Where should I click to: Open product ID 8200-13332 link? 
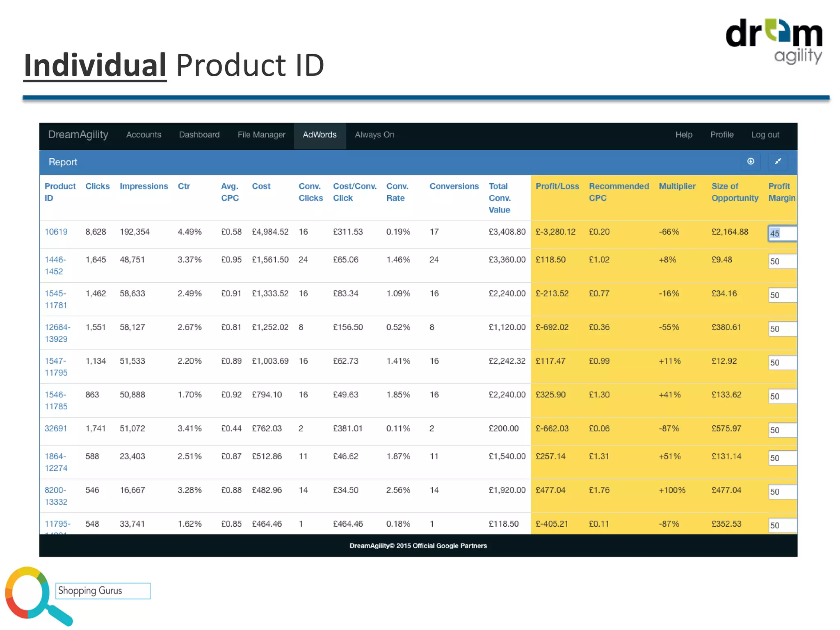56,495
